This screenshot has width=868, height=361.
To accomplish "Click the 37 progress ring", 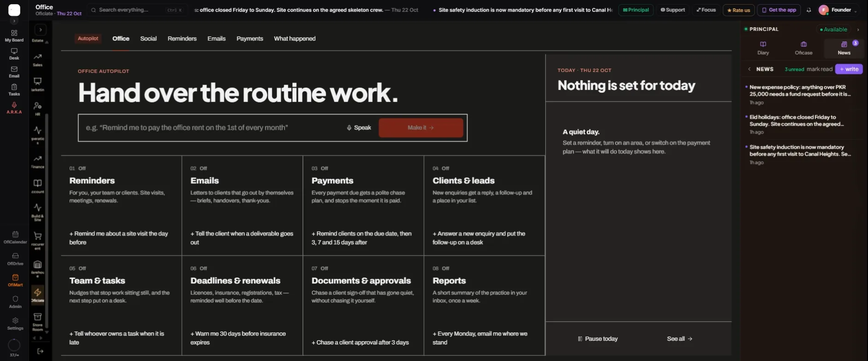I will coord(14,345).
